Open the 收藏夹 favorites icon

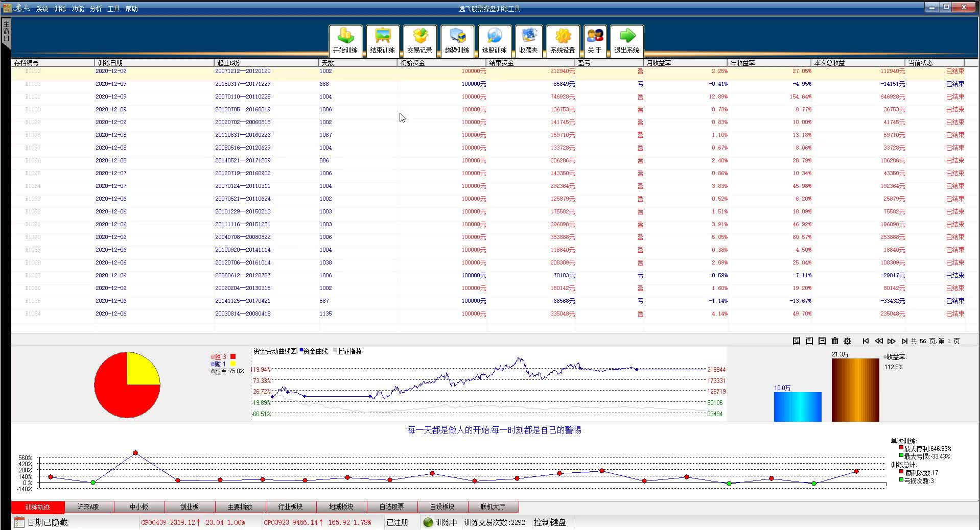click(x=529, y=40)
